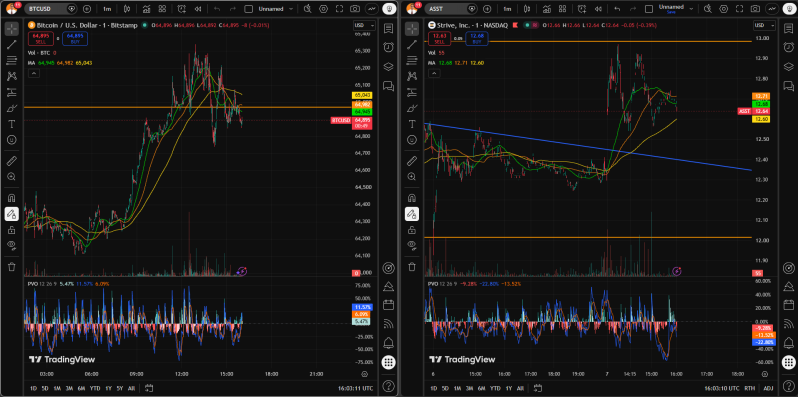Toggle magnet mode in the ASST drawing toolbar
The width and height of the screenshot is (798, 397).
pos(411,197)
